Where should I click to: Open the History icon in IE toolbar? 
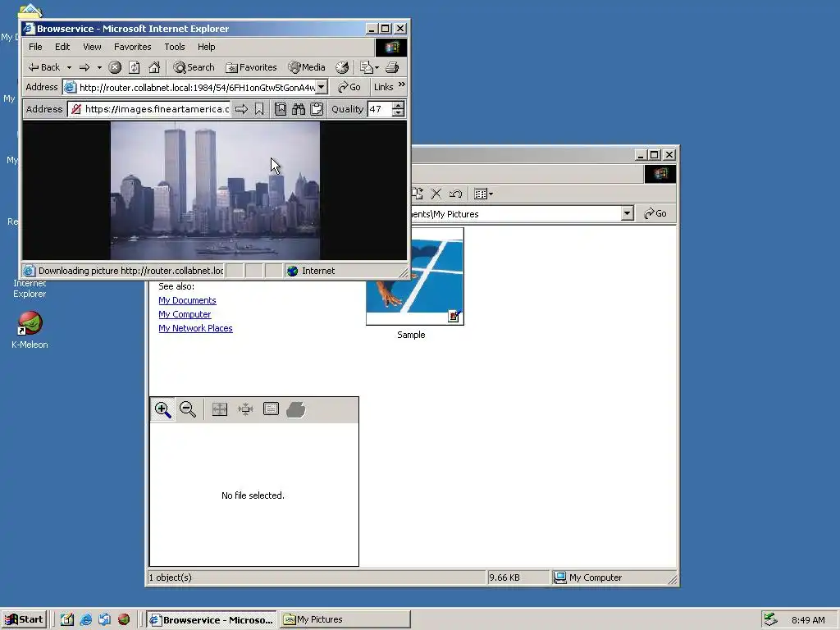click(342, 67)
